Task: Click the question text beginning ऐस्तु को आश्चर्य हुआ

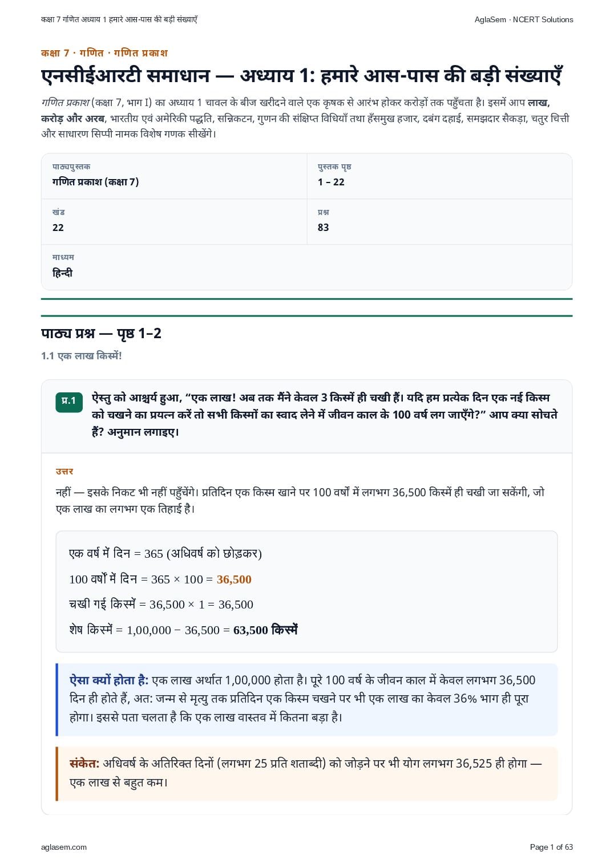Action: [x=324, y=415]
